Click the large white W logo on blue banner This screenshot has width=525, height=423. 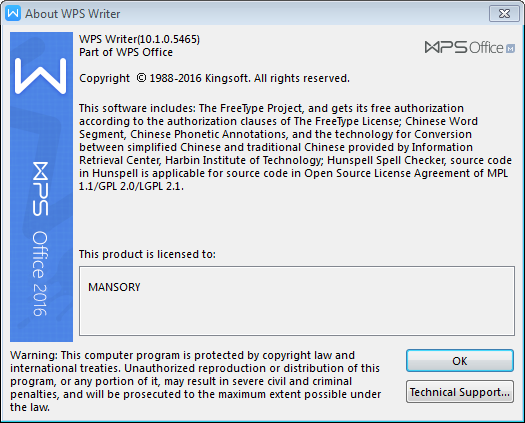(x=41, y=76)
